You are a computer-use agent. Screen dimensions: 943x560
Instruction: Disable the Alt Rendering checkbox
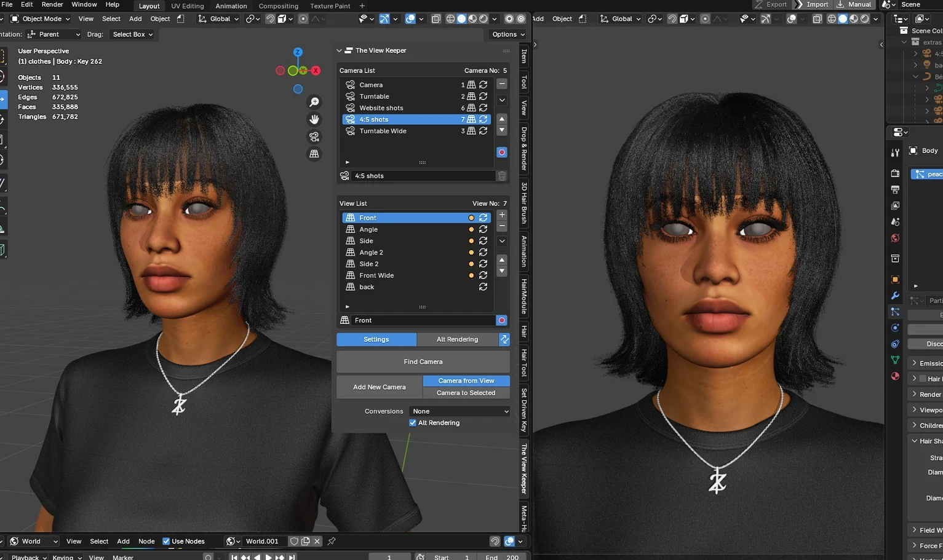coord(413,423)
